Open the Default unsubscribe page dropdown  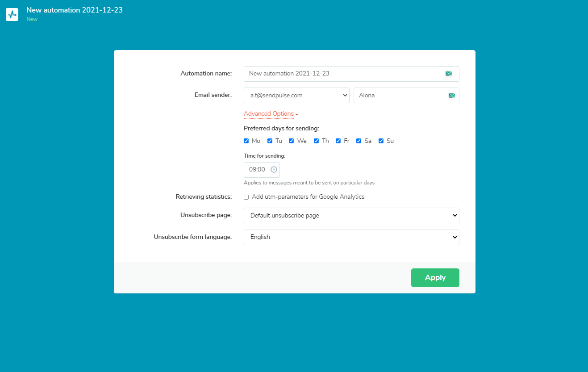point(351,215)
